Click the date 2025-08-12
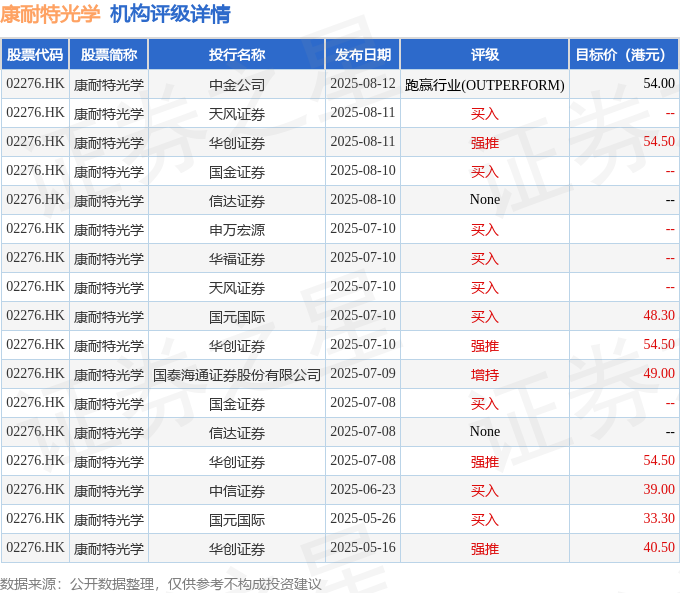This screenshot has height=593, width=680. click(363, 83)
